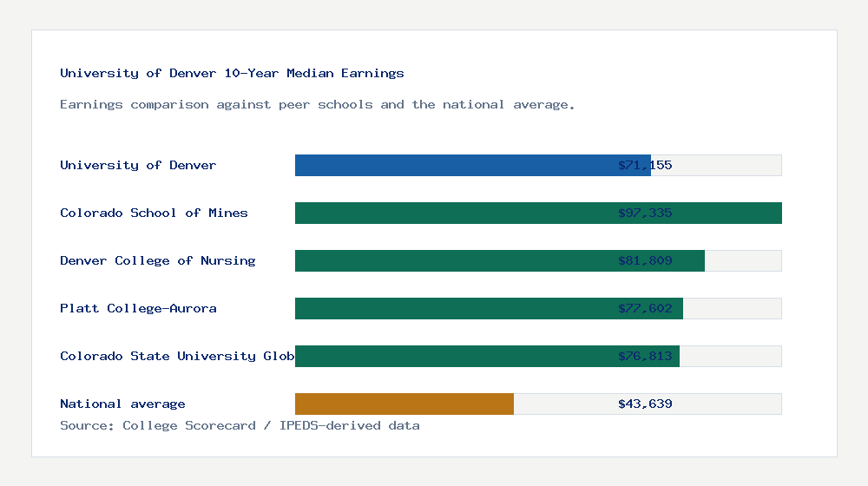Click the $97,335 value label
Image resolution: width=868 pixels, height=486 pixels.
point(645,213)
